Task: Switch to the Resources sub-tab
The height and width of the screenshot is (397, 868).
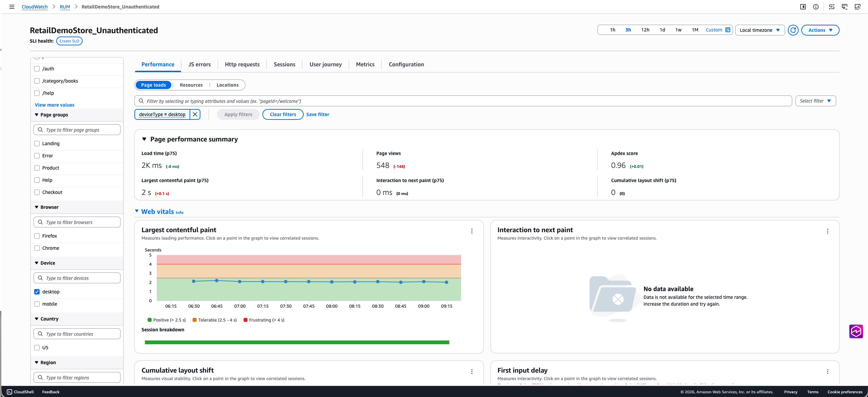Action: [191, 85]
